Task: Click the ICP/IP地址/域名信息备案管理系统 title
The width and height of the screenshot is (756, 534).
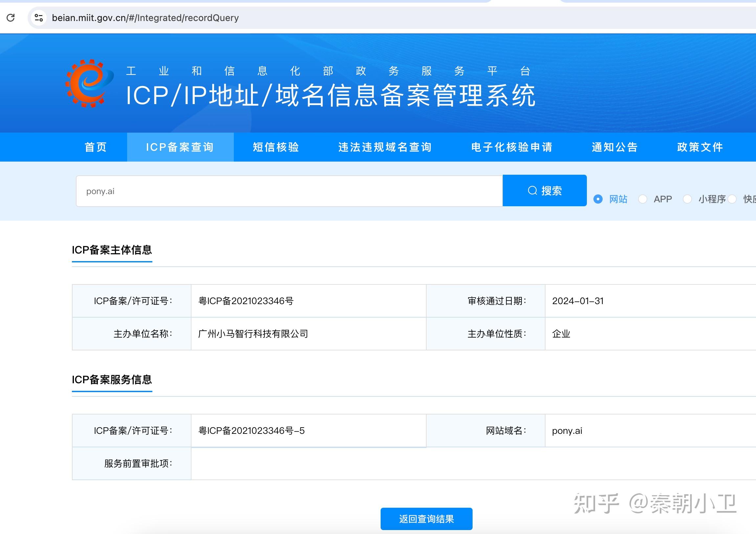Action: tap(330, 96)
